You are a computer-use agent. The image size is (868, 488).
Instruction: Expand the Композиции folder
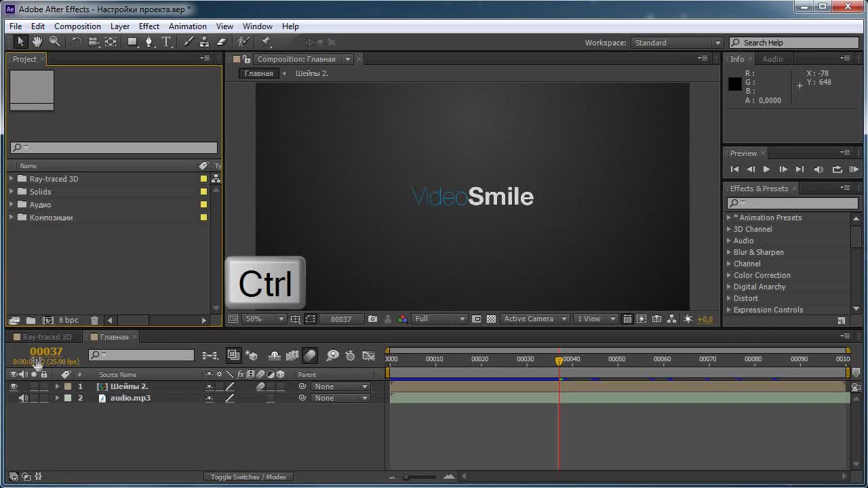click(x=12, y=218)
